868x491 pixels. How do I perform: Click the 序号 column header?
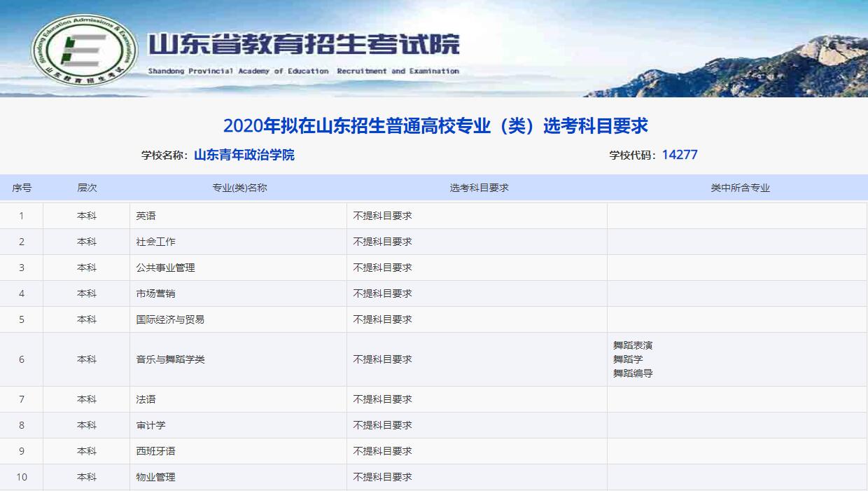coord(22,187)
